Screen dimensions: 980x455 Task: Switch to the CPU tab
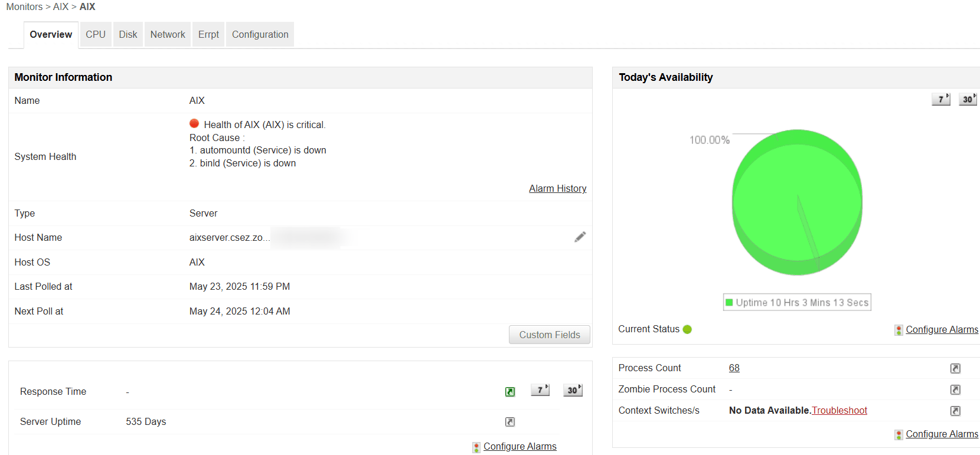pos(95,34)
